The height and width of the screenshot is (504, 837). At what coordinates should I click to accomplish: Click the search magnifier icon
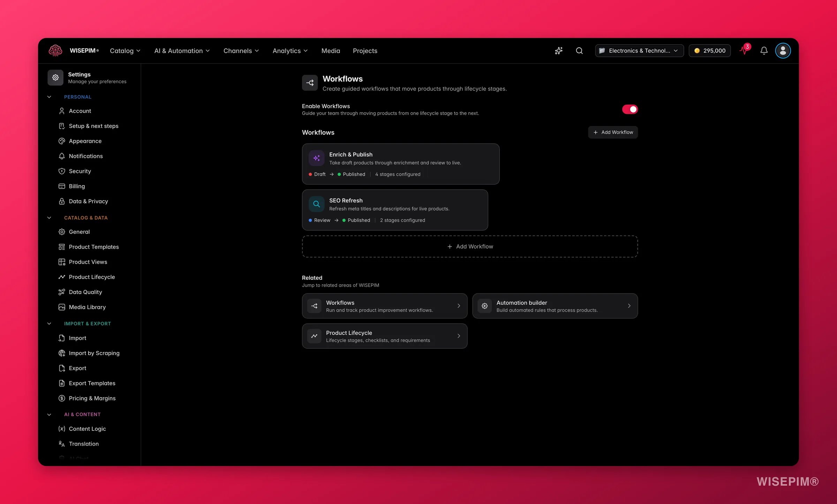pyautogui.click(x=579, y=51)
